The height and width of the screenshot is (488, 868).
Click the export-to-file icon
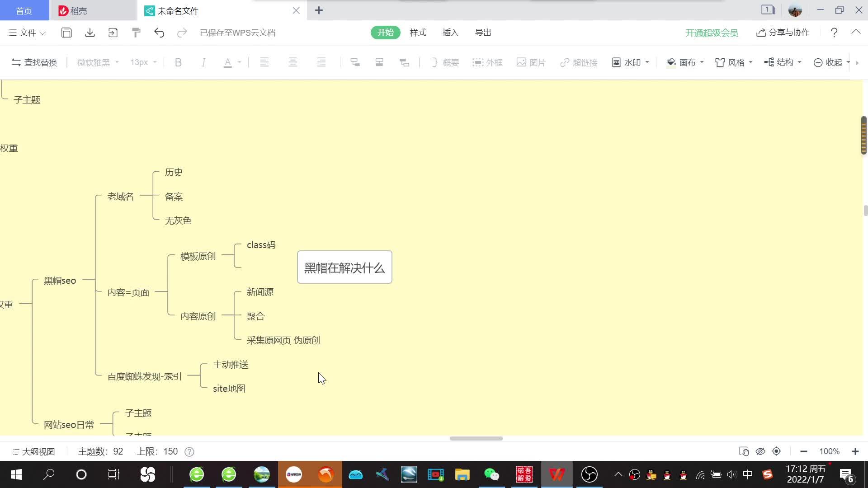(113, 33)
